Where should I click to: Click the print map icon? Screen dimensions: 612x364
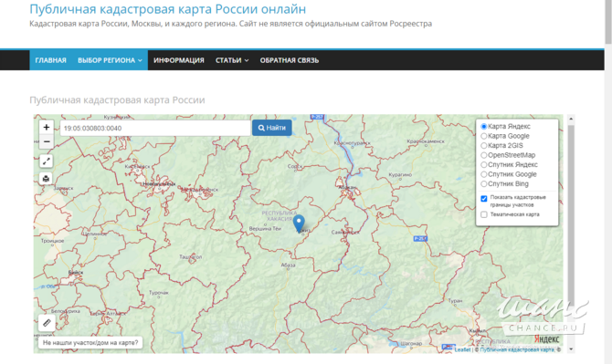(46, 179)
